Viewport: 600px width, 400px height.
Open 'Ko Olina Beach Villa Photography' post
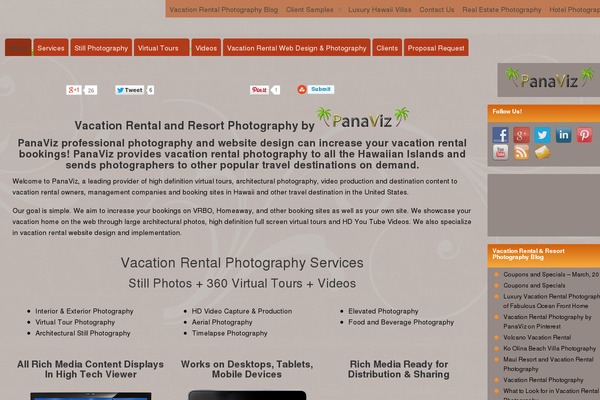coord(549,349)
